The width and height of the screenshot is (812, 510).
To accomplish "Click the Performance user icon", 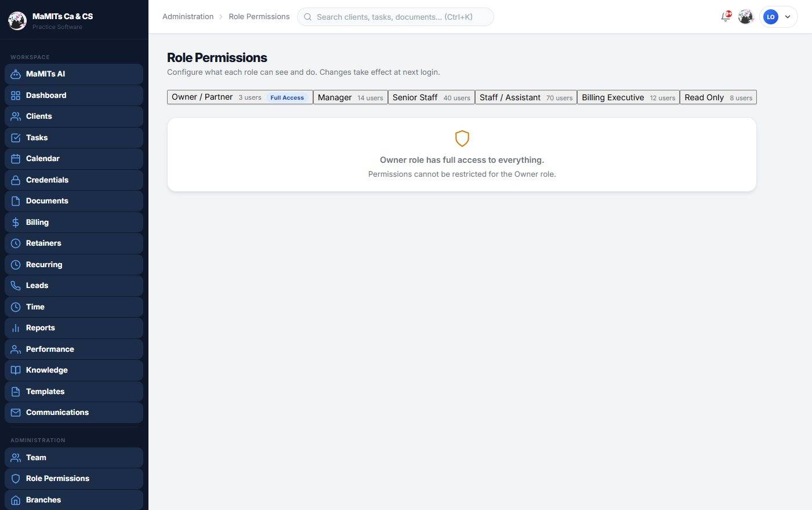I will tap(16, 349).
